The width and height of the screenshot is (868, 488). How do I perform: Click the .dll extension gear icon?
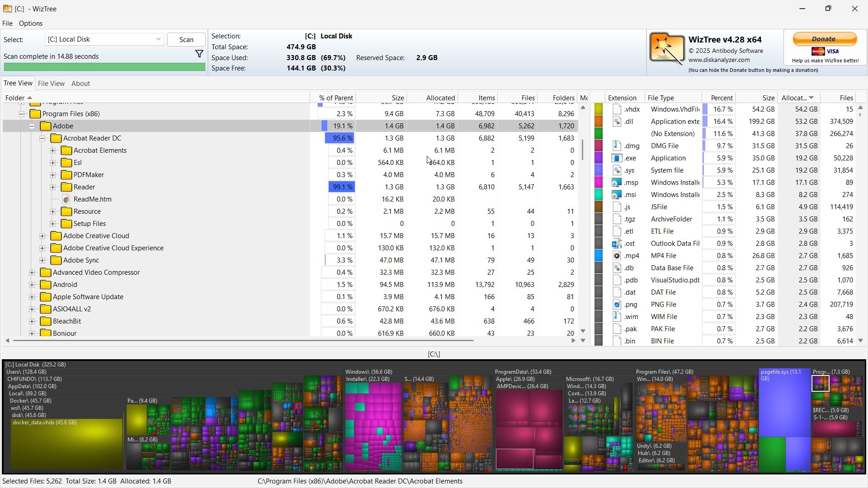pos(617,122)
